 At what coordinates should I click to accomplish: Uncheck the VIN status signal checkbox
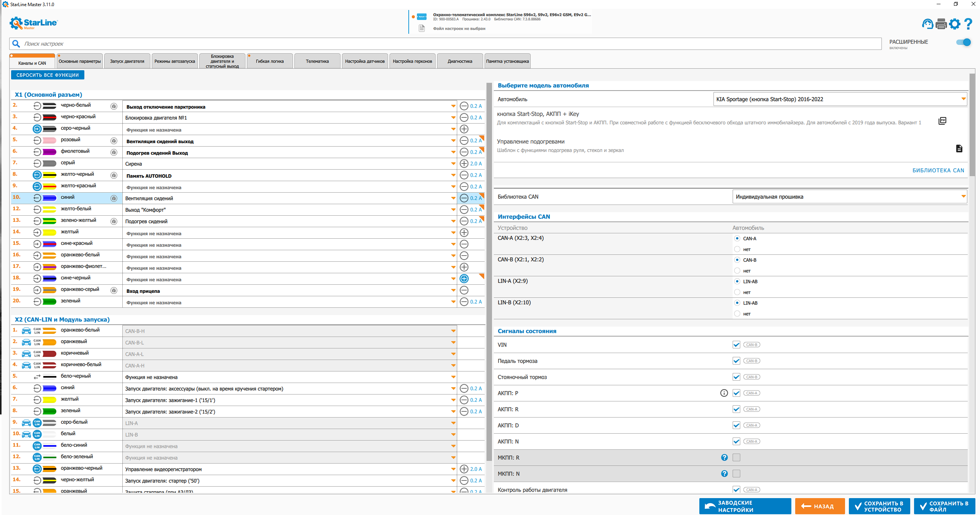pyautogui.click(x=736, y=345)
